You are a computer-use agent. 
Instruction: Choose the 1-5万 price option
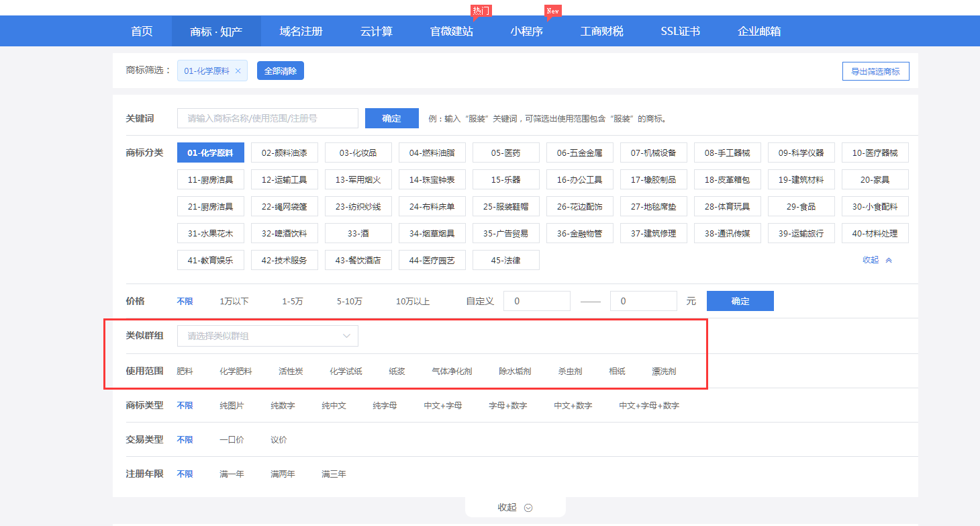click(293, 302)
